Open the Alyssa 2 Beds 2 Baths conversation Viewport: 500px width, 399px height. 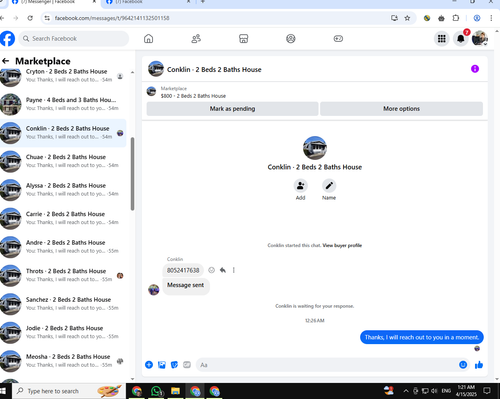(63, 190)
